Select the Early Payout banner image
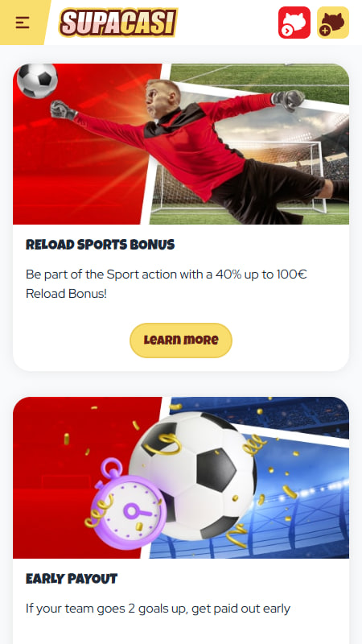 (181, 477)
